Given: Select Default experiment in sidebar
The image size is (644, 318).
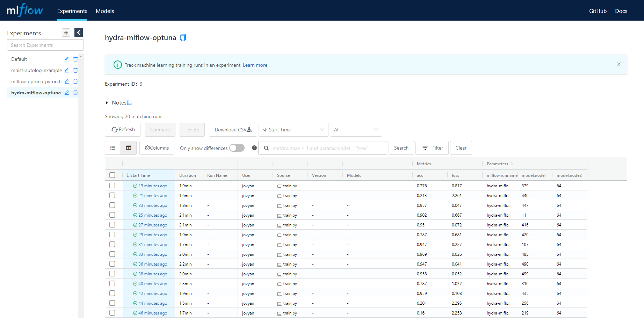Looking at the screenshot, I should 19,59.
